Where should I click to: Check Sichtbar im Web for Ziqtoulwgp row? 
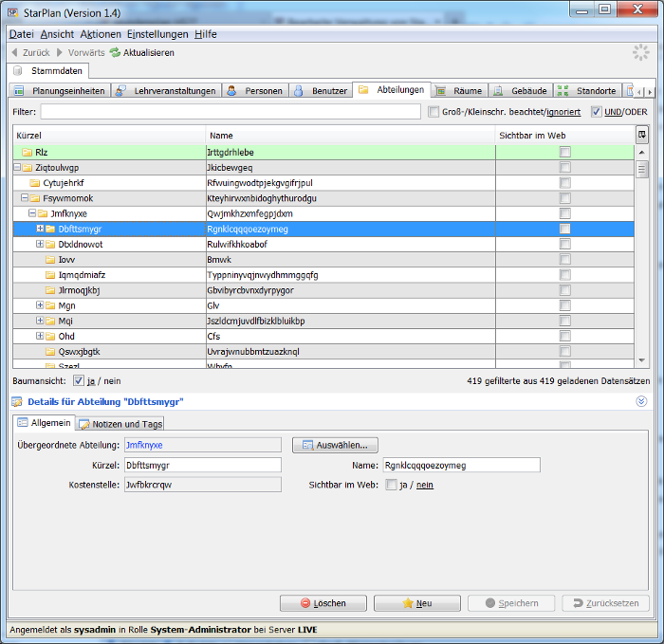(565, 167)
